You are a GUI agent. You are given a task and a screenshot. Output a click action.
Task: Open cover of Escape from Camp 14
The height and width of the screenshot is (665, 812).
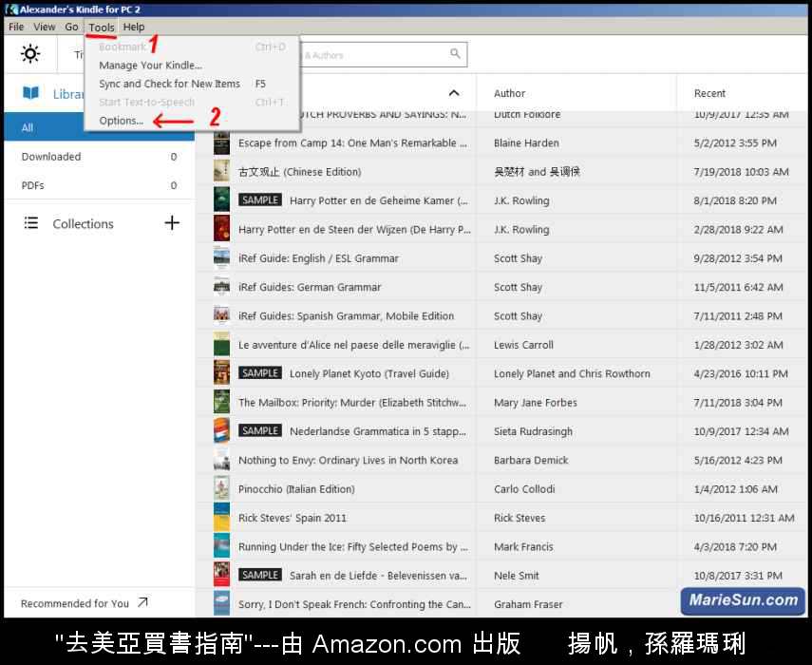(221, 142)
